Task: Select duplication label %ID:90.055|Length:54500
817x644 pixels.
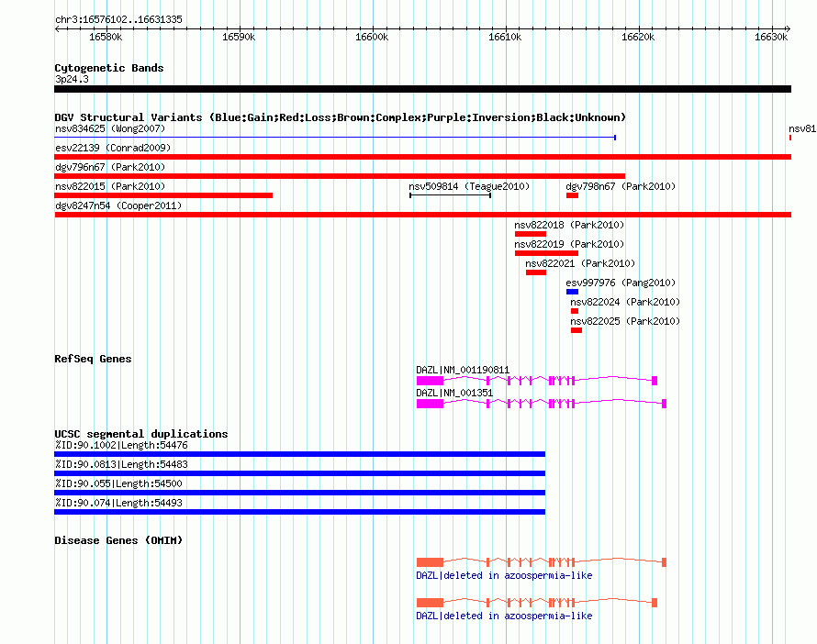Action: tap(118, 483)
